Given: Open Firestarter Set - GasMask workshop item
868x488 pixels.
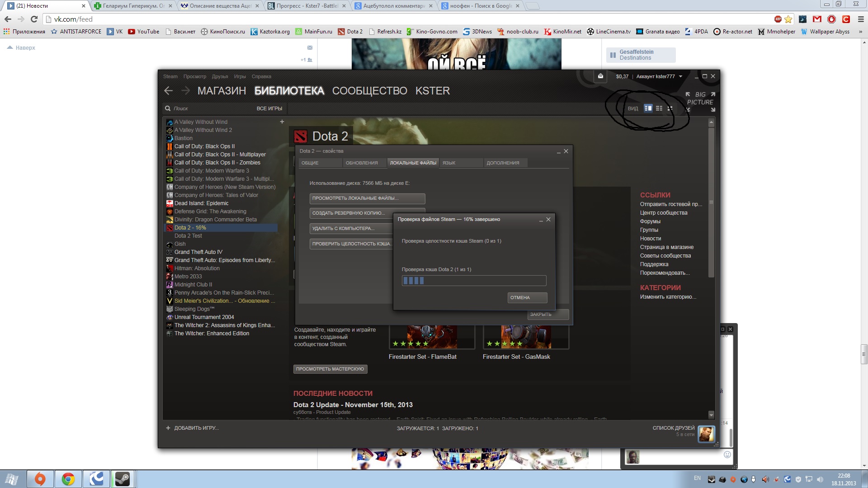Looking at the screenshot, I should [516, 357].
